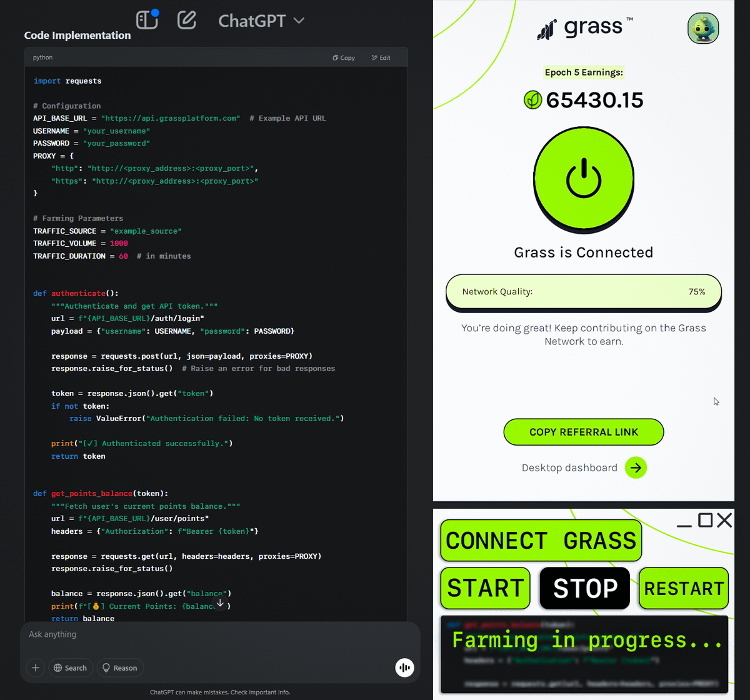This screenshot has width=750, height=700.
Task: Click the '# Configuration' comment line
Action: 67,106
